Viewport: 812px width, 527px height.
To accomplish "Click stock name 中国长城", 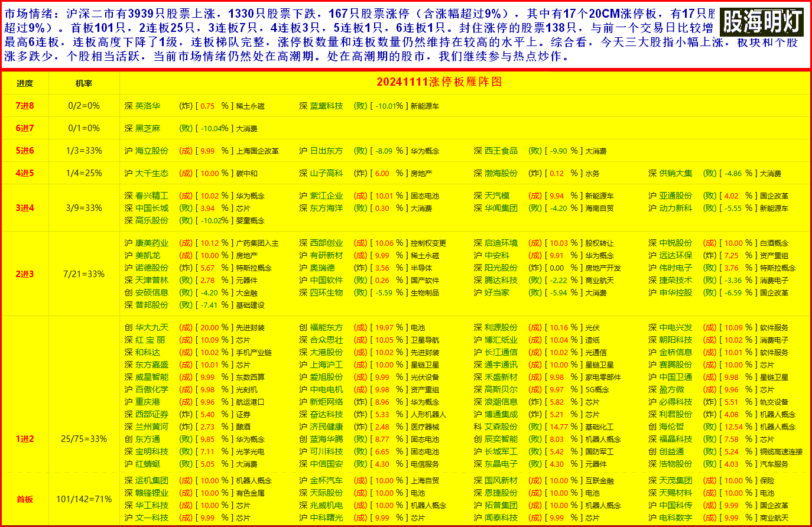I will coord(152,208).
